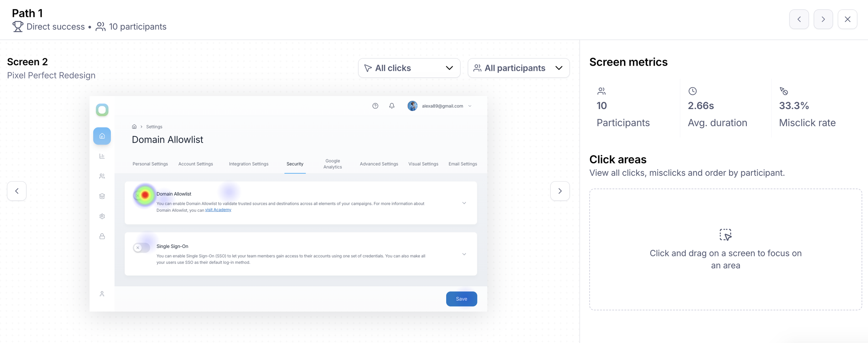The width and height of the screenshot is (868, 343).
Task: Go to the next path arrow
Action: (823, 19)
